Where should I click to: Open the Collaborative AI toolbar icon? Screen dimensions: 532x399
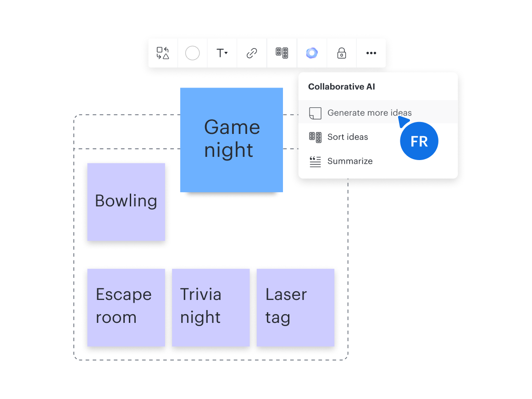pyautogui.click(x=312, y=53)
